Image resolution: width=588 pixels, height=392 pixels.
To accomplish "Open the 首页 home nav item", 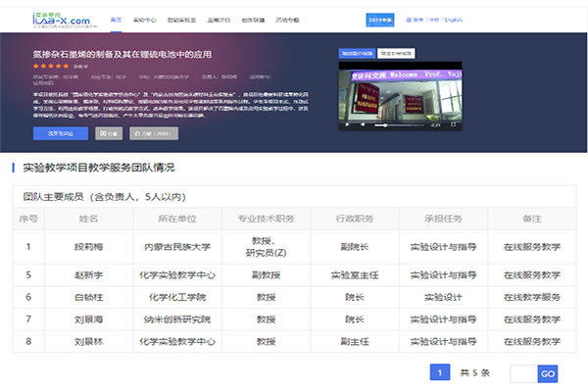I will [117, 19].
